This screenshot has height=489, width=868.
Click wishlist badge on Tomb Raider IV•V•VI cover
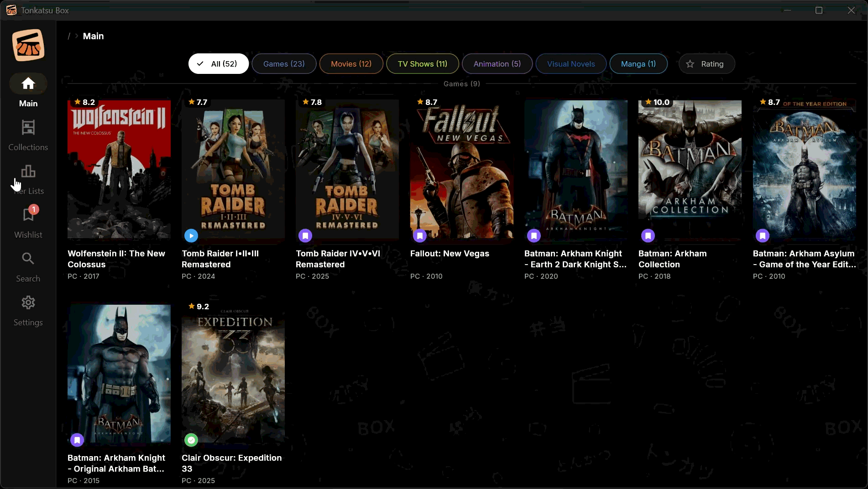coord(305,236)
